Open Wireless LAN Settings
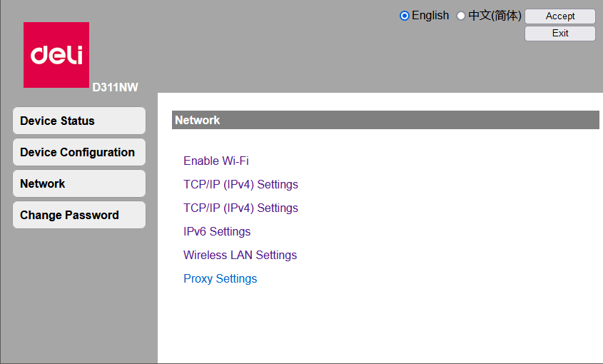The height and width of the screenshot is (364, 603). 240,256
